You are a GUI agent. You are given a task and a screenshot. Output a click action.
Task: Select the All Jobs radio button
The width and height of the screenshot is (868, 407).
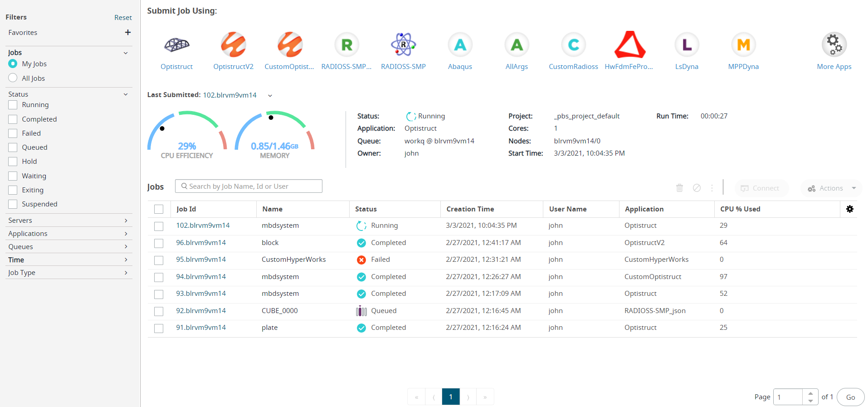13,78
